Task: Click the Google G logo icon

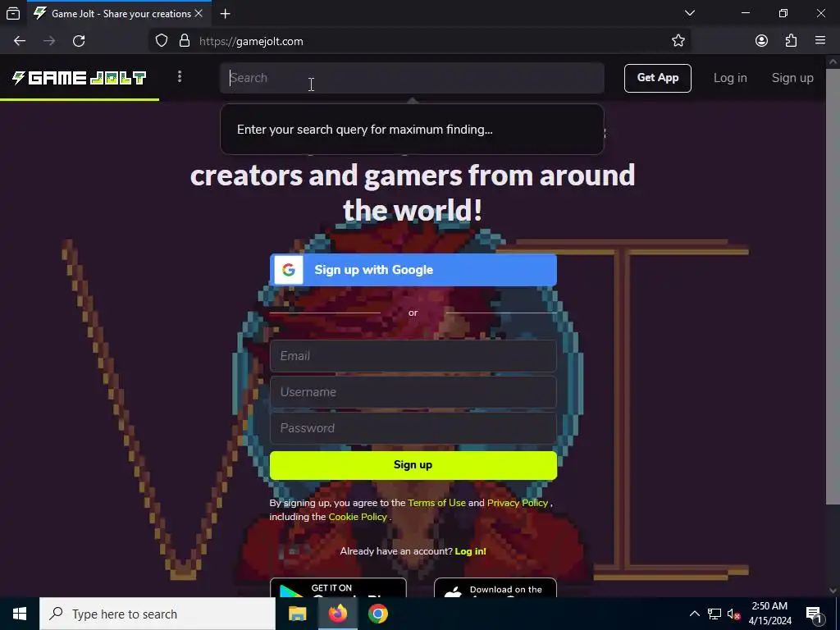Action: (x=289, y=270)
